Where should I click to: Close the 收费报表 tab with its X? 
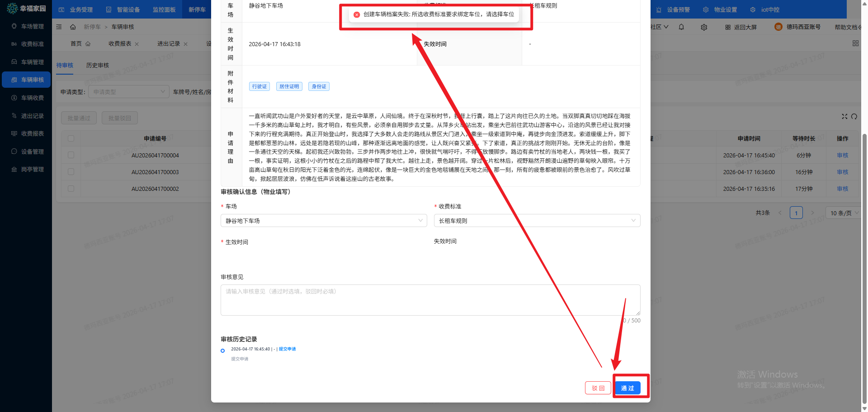coord(137,44)
